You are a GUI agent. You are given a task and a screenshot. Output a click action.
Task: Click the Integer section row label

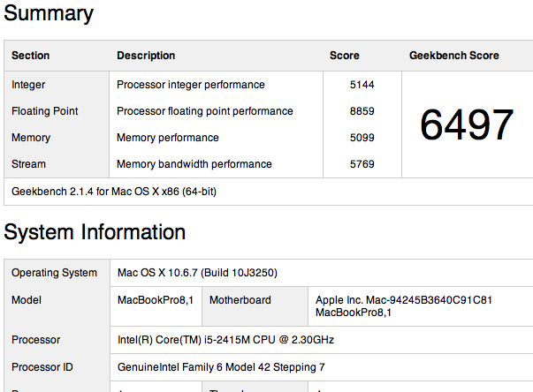coord(28,85)
